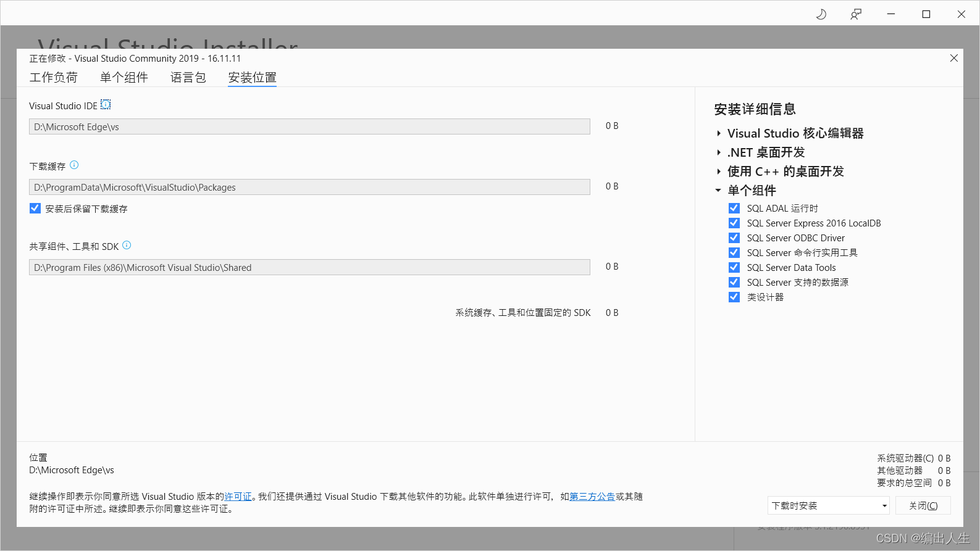
Task: Expand Visual Studio 核心编辑器 details
Action: pos(719,133)
